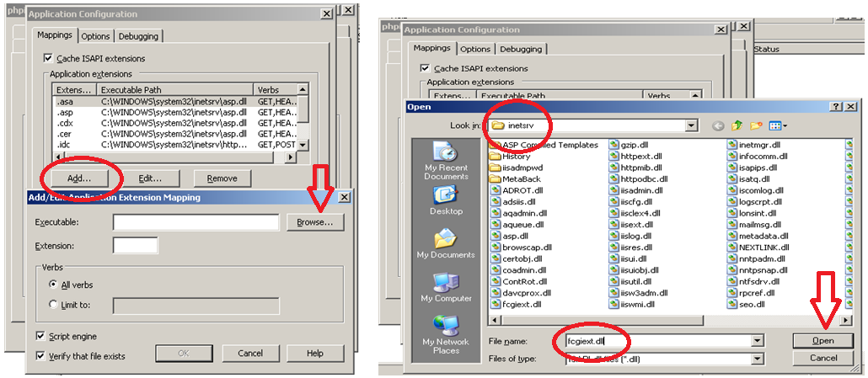
Task: Click the Browse... button
Action: click(x=314, y=222)
